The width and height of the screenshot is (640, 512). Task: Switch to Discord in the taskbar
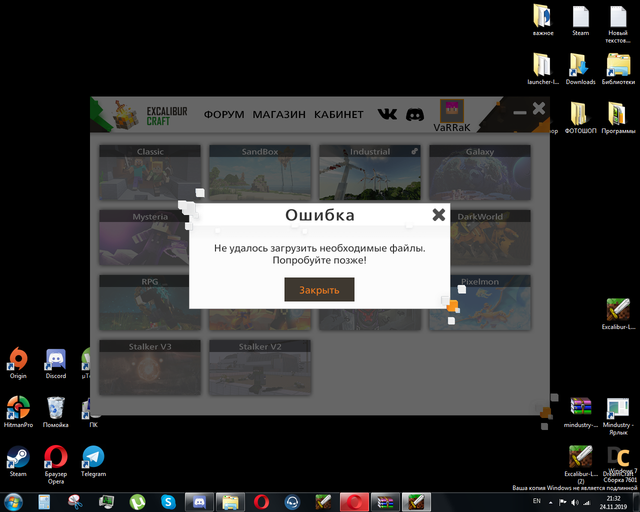click(199, 502)
